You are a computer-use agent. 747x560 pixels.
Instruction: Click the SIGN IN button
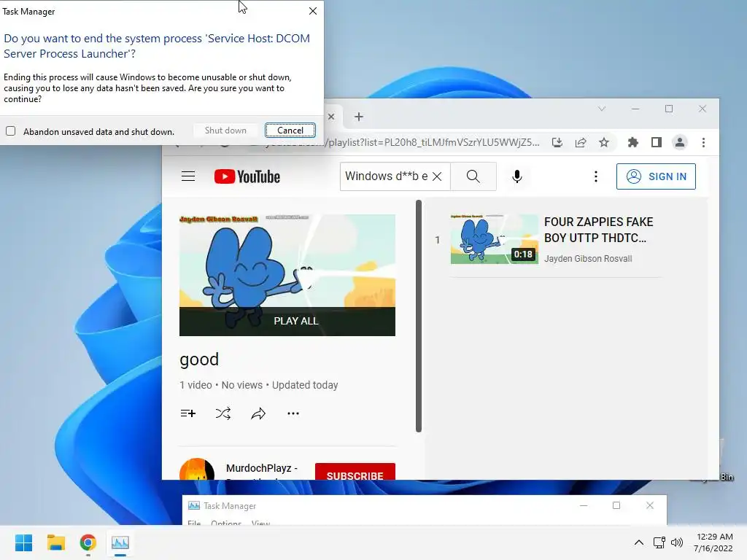[656, 176]
